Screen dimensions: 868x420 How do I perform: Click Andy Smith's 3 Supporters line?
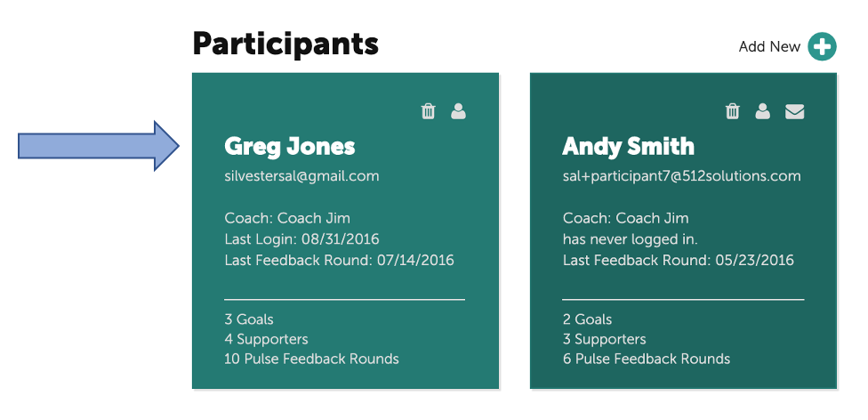pos(604,339)
